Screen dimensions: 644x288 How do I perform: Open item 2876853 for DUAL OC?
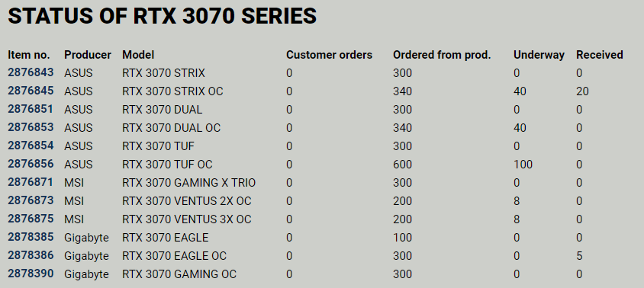(31, 127)
